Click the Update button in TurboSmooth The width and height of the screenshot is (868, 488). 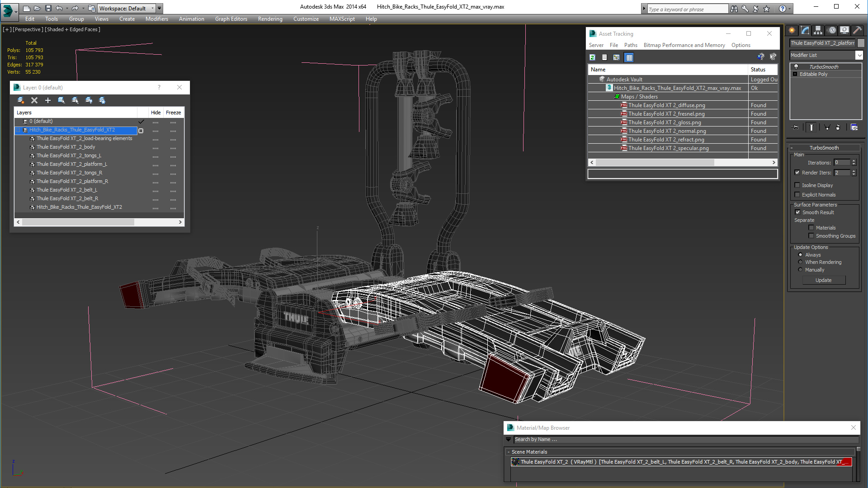pyautogui.click(x=823, y=280)
